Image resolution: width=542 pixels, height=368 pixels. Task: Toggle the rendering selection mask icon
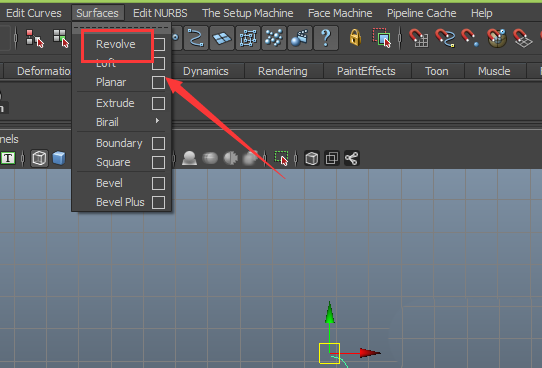pos(300,38)
